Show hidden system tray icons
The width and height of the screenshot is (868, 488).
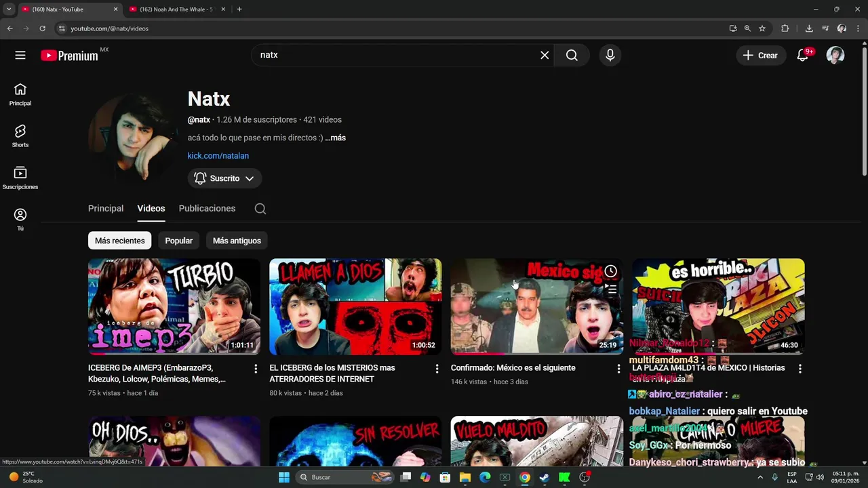pyautogui.click(x=759, y=477)
